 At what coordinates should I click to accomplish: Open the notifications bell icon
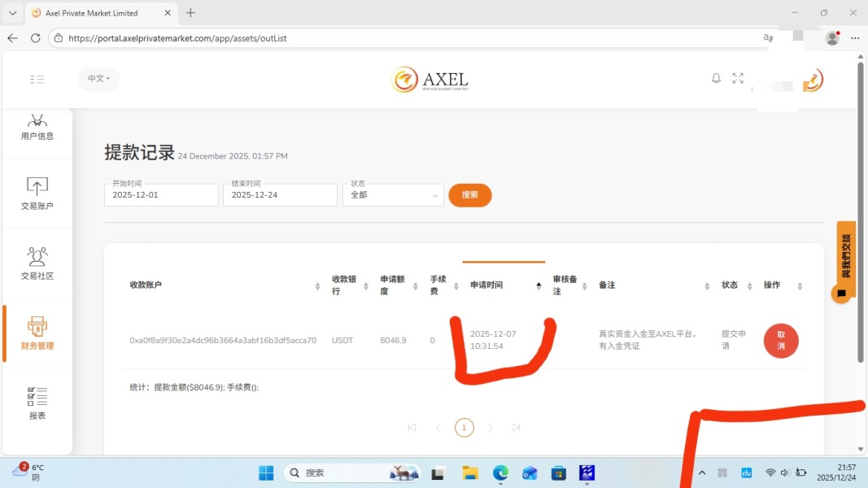click(716, 78)
